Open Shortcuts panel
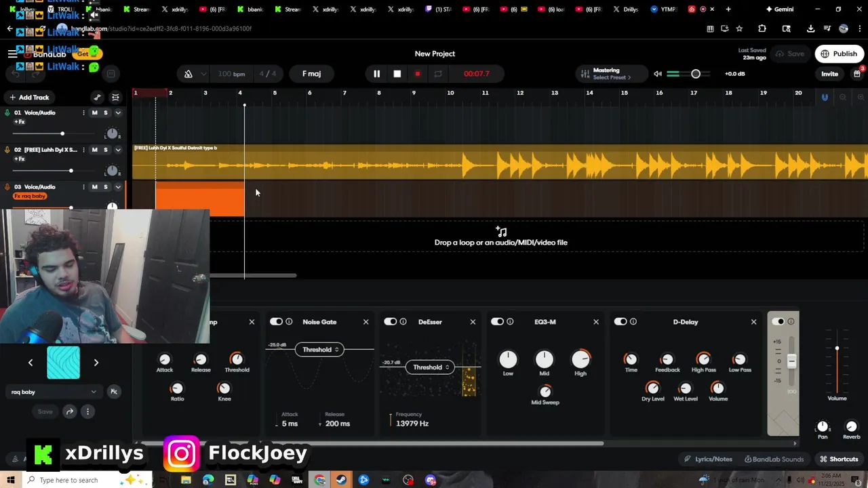The width and height of the screenshot is (868, 488). 839,460
